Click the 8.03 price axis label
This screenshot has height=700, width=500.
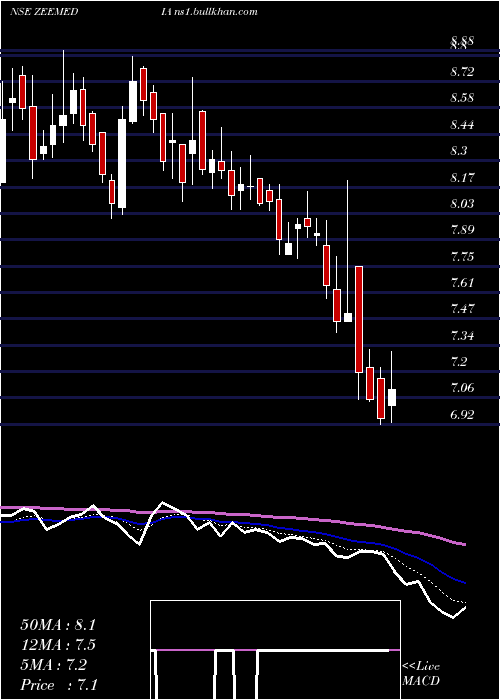click(462, 204)
